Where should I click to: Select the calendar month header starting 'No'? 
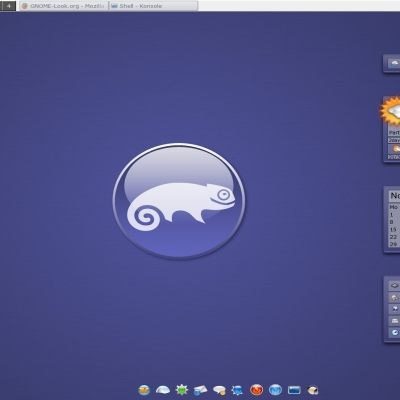pos(395,196)
